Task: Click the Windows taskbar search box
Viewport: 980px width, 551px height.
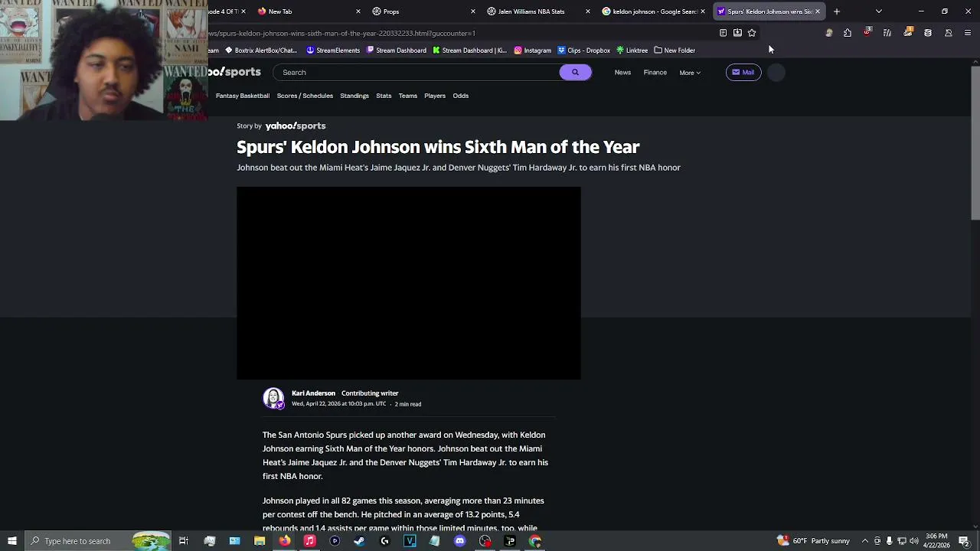Action: [96, 541]
